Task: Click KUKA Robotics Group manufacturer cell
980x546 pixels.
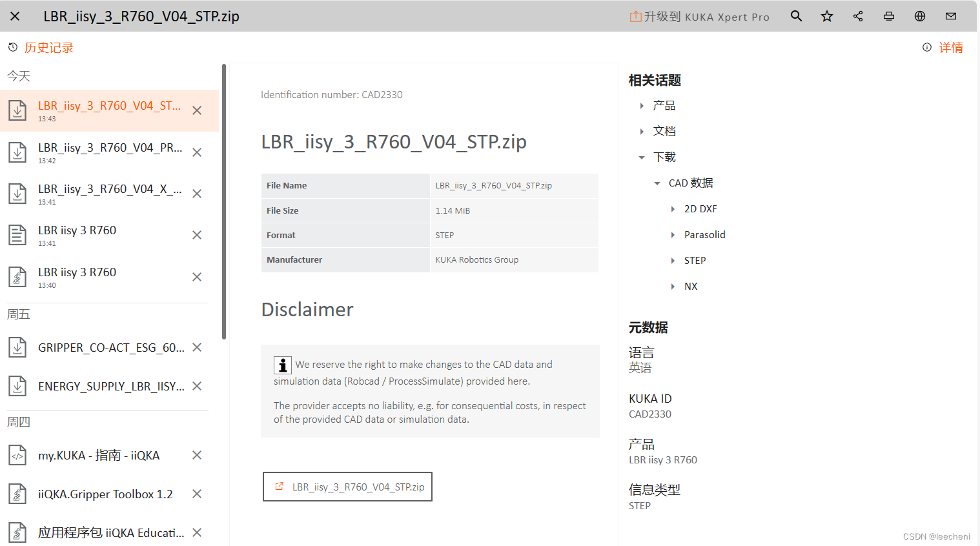Action: point(514,259)
